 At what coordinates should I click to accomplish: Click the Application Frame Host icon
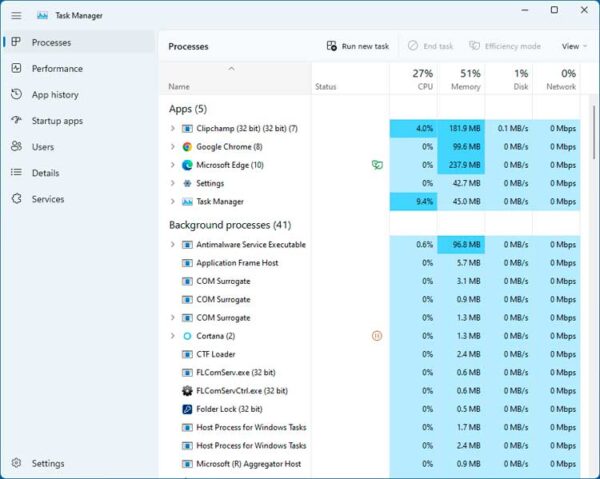187,263
